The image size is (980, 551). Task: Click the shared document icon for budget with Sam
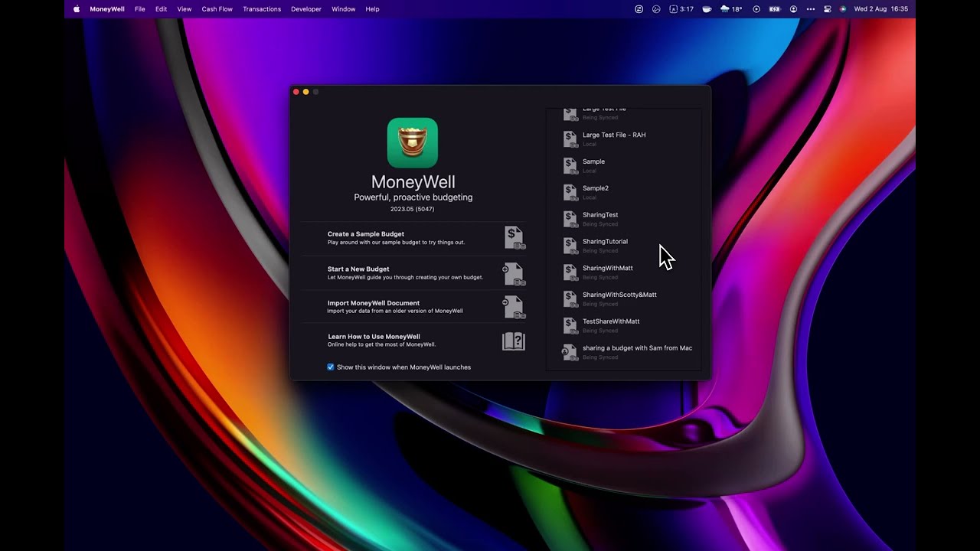click(x=570, y=352)
